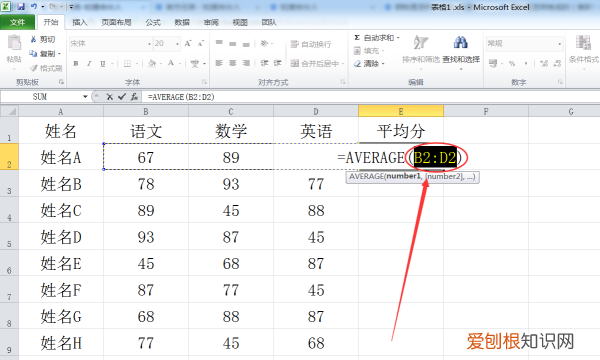Toggle Top Align vertical alignment
Viewport: 600px width, 360px height.
[219, 43]
